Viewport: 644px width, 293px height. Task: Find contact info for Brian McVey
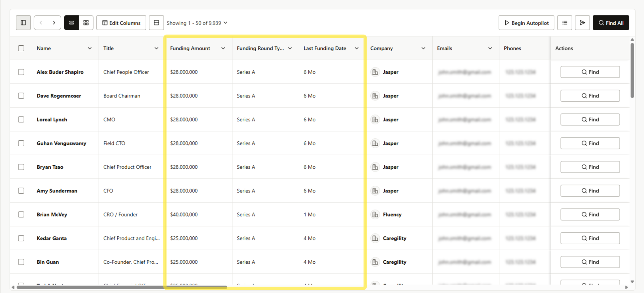(x=590, y=215)
